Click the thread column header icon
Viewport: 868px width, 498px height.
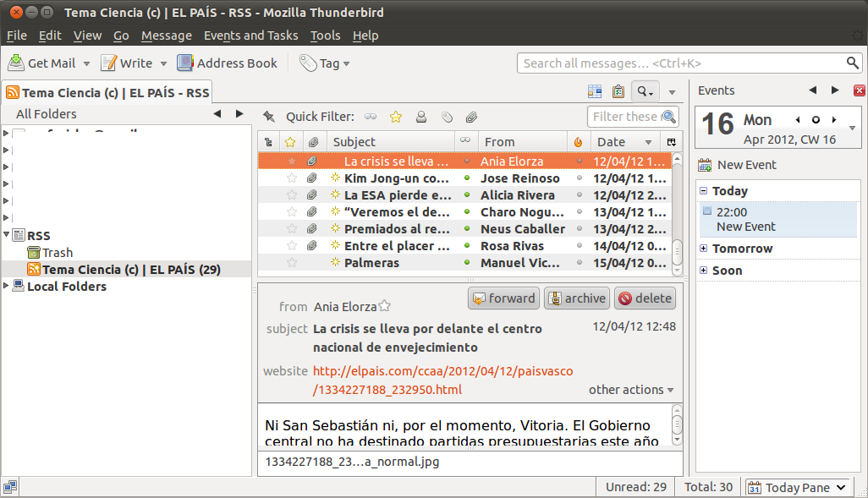(268, 142)
